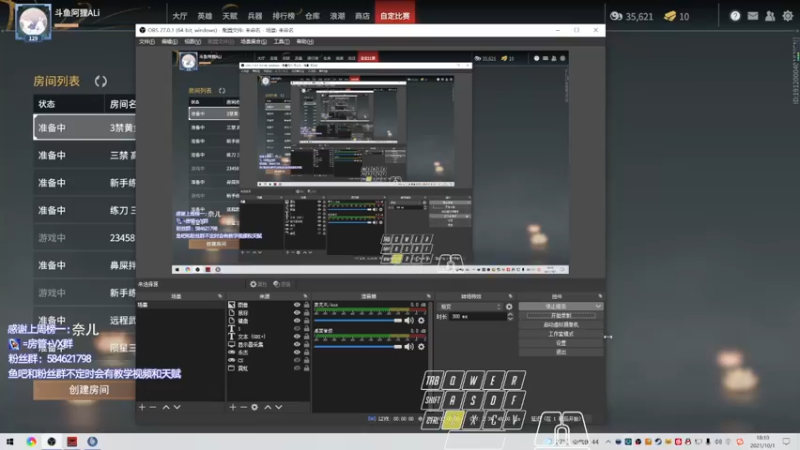Increase transition duration with stepper arrow
Screen dimensions: 800x450
tap(510, 314)
